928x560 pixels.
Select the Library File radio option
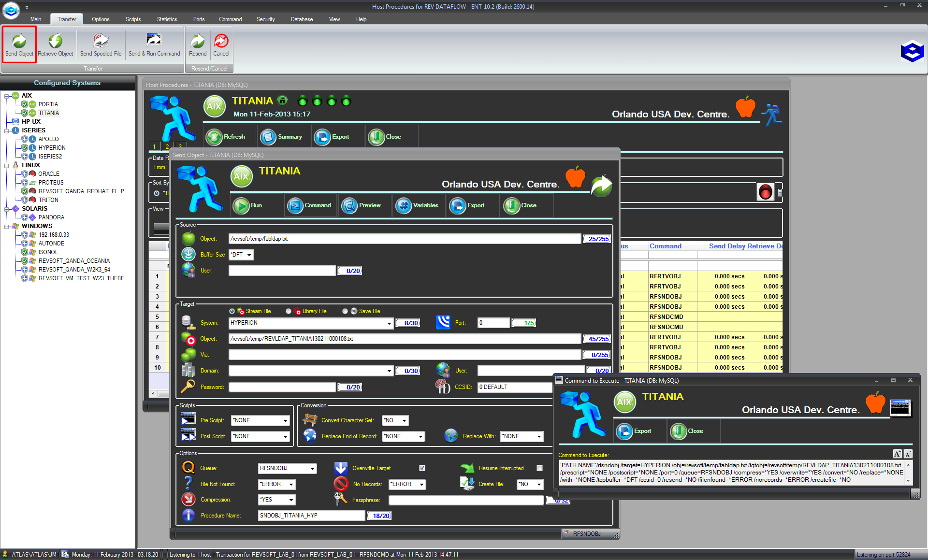[x=289, y=311]
